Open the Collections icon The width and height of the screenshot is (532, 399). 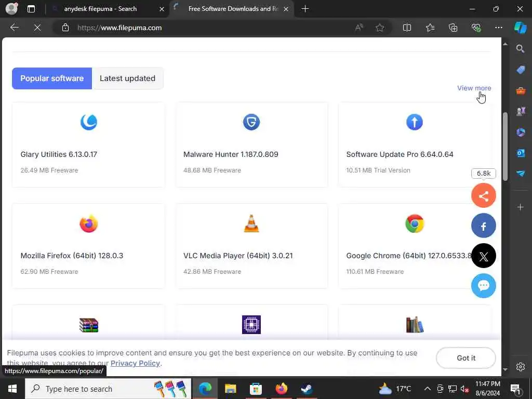pos(453,28)
